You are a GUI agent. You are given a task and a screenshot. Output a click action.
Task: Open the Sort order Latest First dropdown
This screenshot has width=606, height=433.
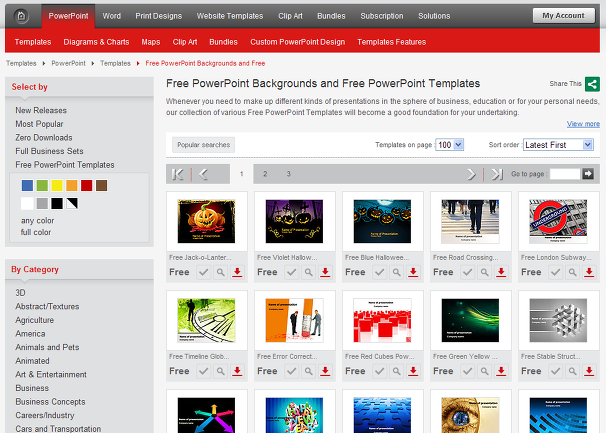click(x=558, y=145)
